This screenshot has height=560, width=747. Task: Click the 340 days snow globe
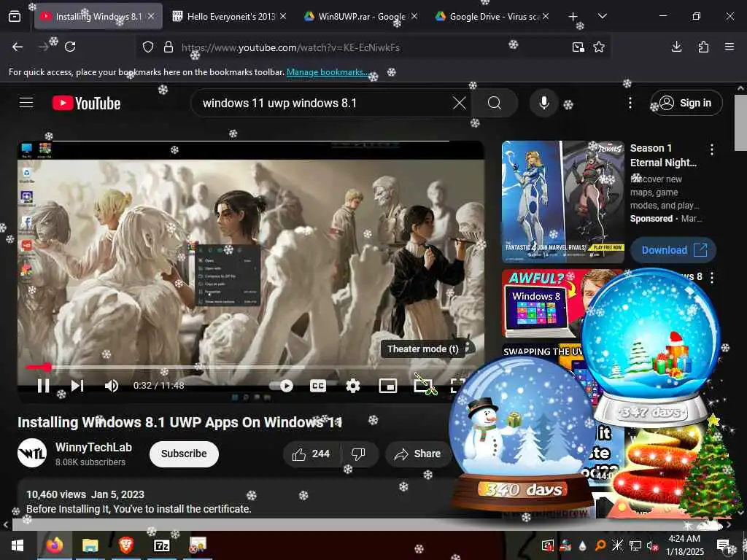pyautogui.click(x=522, y=433)
